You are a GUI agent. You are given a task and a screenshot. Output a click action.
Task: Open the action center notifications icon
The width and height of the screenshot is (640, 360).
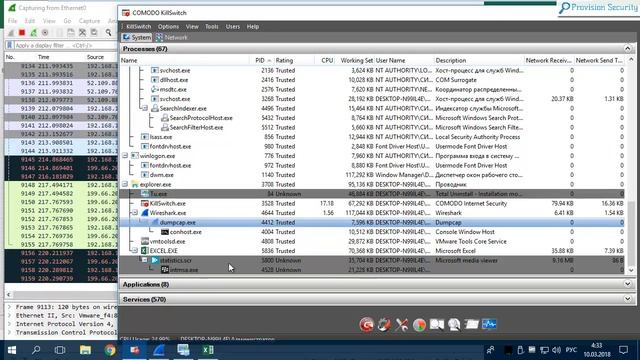(623, 350)
